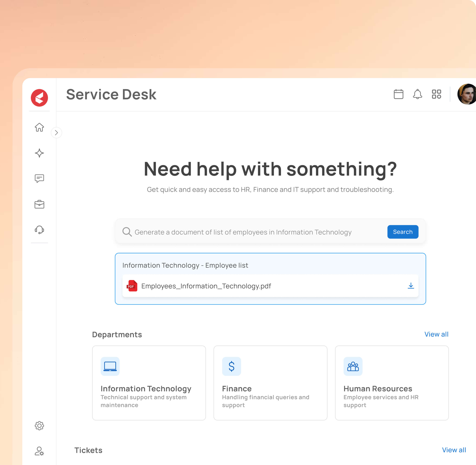The width and height of the screenshot is (476, 465).
Task: Open the headset support sidebar icon
Action: coord(39,230)
